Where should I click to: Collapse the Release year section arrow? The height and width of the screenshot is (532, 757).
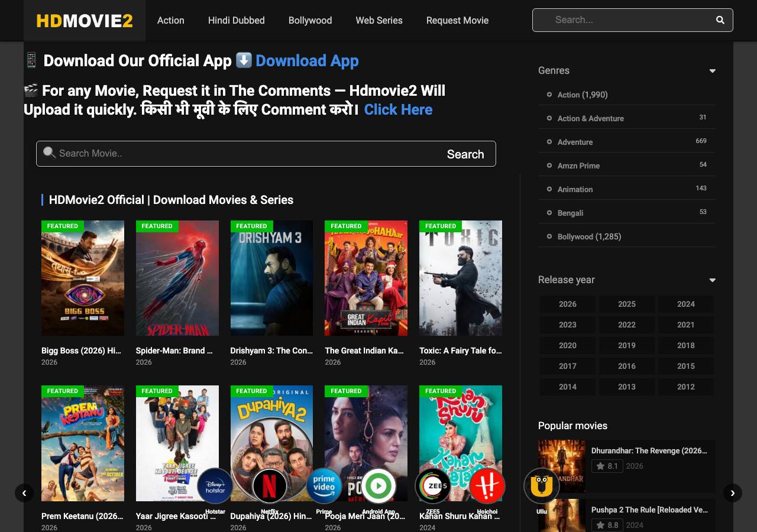(x=712, y=280)
